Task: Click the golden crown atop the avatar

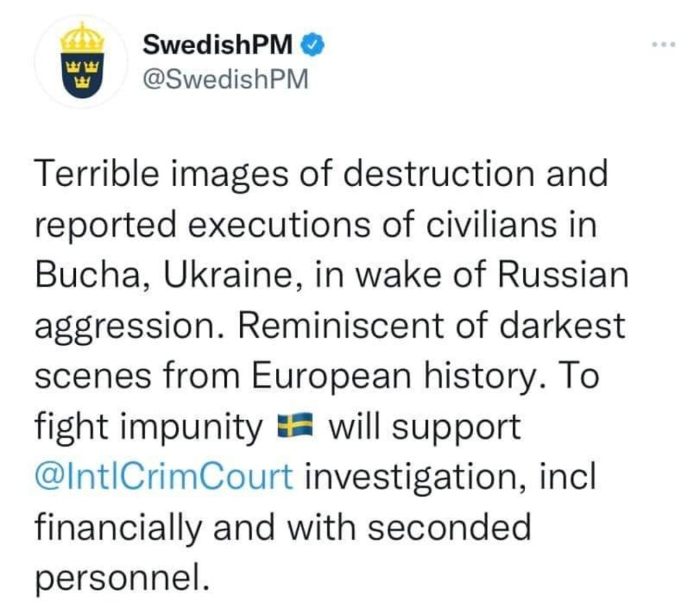Action: 81,38
